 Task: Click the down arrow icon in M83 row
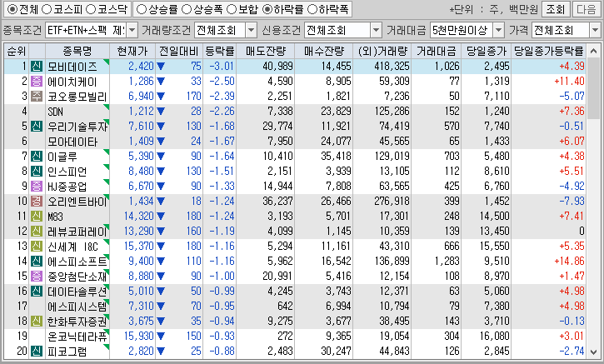[161, 217]
